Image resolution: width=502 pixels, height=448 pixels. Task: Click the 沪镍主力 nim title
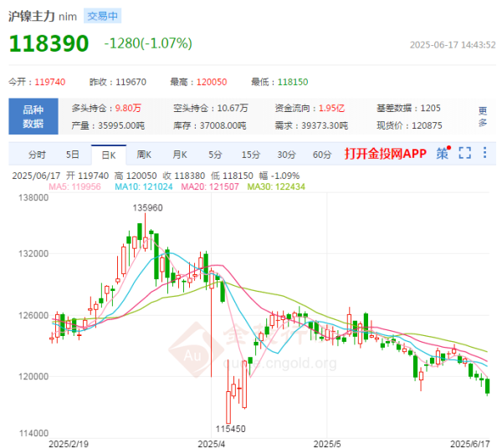[43, 17]
